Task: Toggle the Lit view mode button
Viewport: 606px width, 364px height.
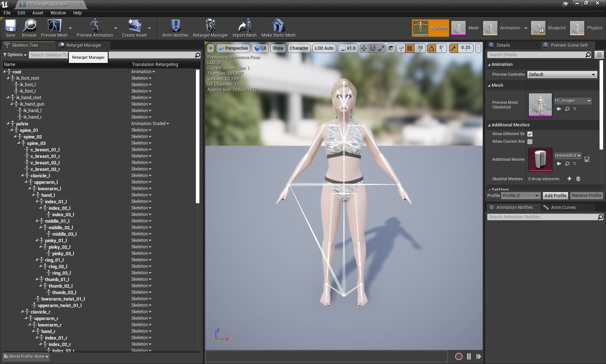Action: tap(260, 48)
